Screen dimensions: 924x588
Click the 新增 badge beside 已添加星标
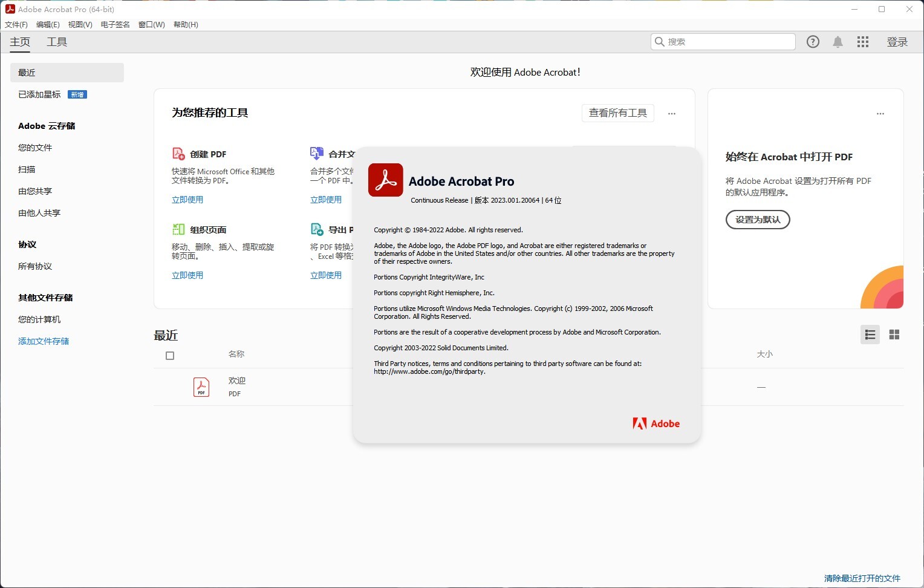click(x=77, y=94)
